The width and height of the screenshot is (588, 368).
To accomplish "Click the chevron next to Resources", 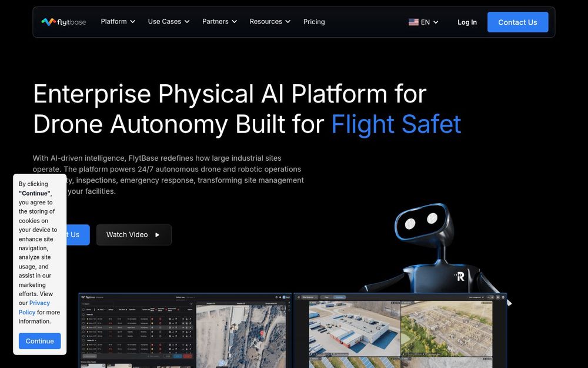I will pyautogui.click(x=288, y=21).
